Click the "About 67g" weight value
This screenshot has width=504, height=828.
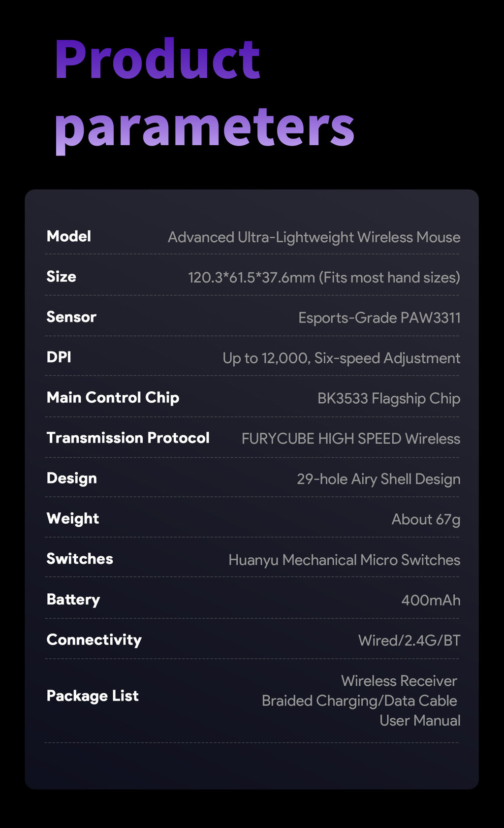point(426,520)
